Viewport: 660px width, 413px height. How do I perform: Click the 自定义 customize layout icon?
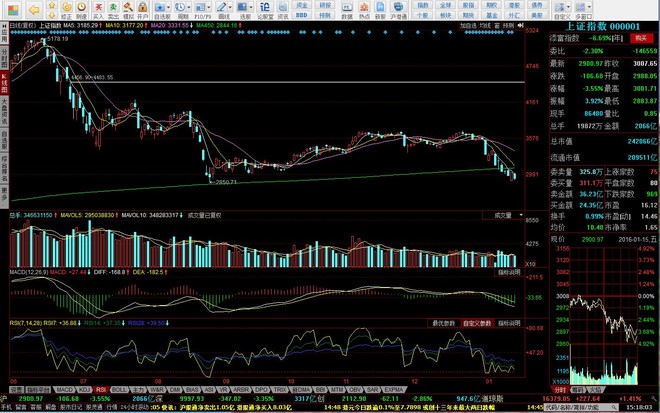pyautogui.click(x=559, y=7)
